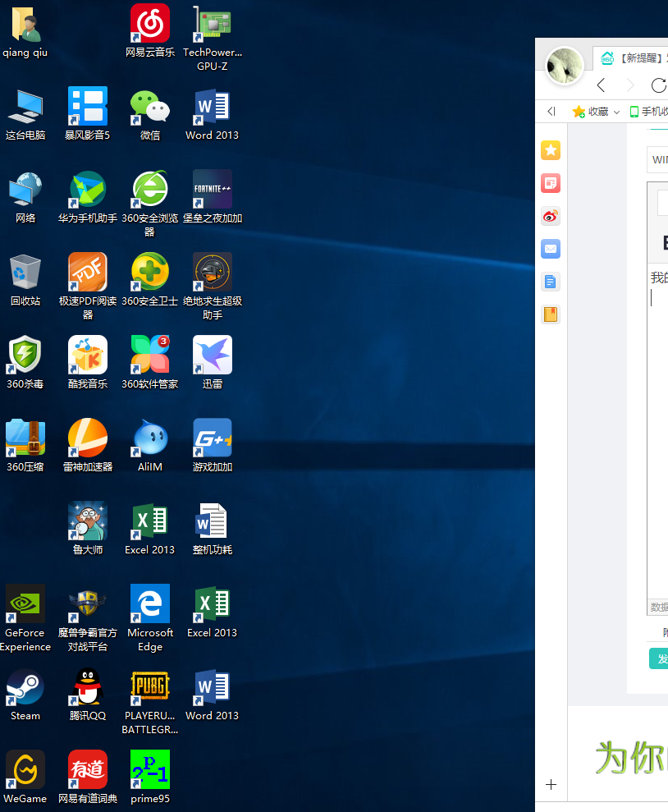Select the 网易云音乐 desktop icon

[x=150, y=24]
